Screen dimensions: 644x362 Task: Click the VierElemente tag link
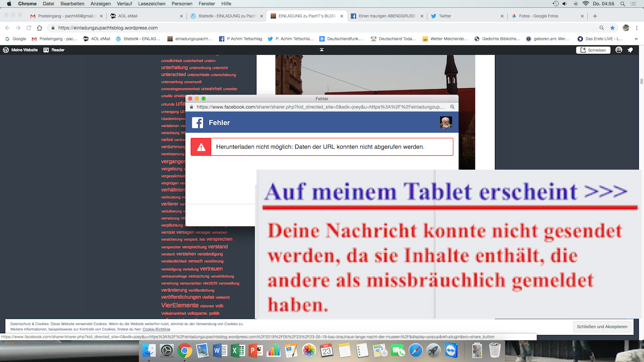click(x=179, y=305)
